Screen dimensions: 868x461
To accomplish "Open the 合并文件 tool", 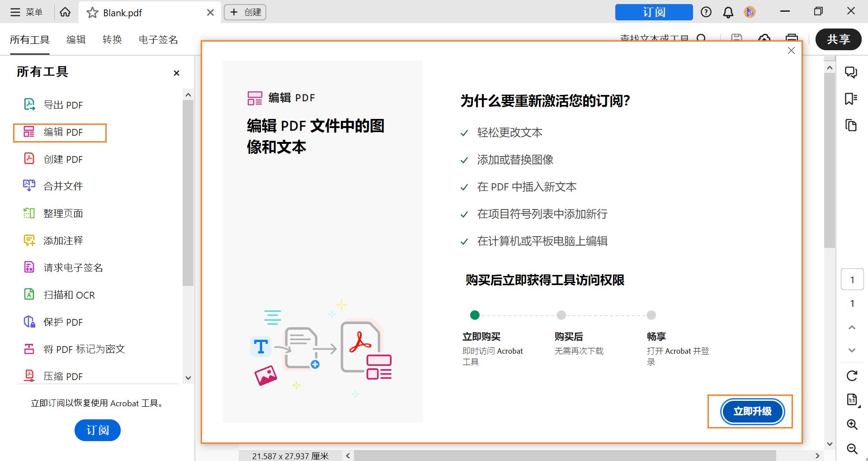I will click(x=63, y=186).
